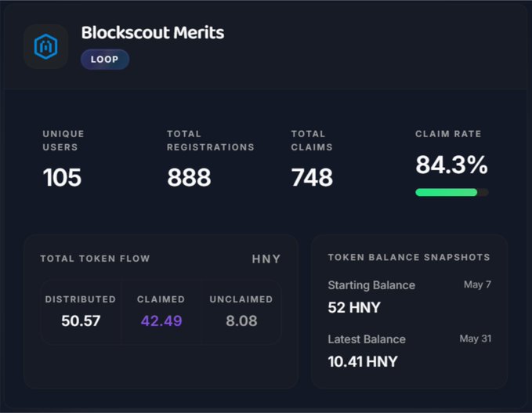Click the Starting Balance label
Viewport: 532px width, 413px height.
tap(371, 285)
